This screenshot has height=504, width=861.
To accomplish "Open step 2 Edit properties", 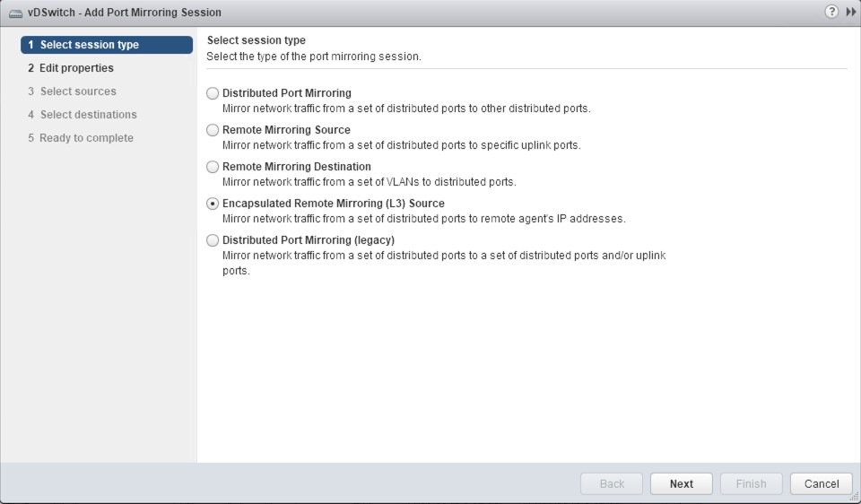I will point(76,68).
